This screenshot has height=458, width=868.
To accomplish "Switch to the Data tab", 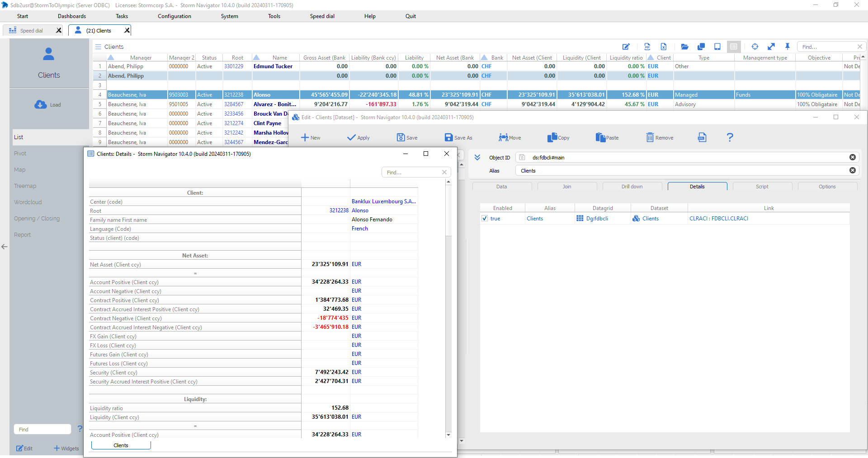I will click(502, 187).
